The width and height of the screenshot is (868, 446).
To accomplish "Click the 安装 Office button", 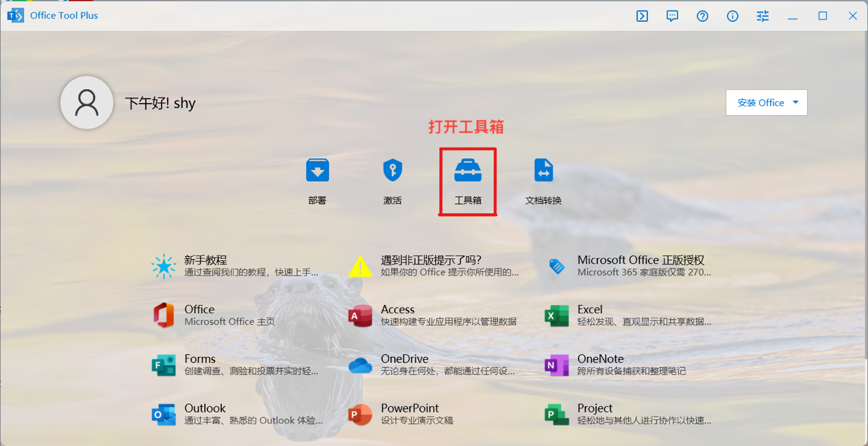I will coord(760,103).
